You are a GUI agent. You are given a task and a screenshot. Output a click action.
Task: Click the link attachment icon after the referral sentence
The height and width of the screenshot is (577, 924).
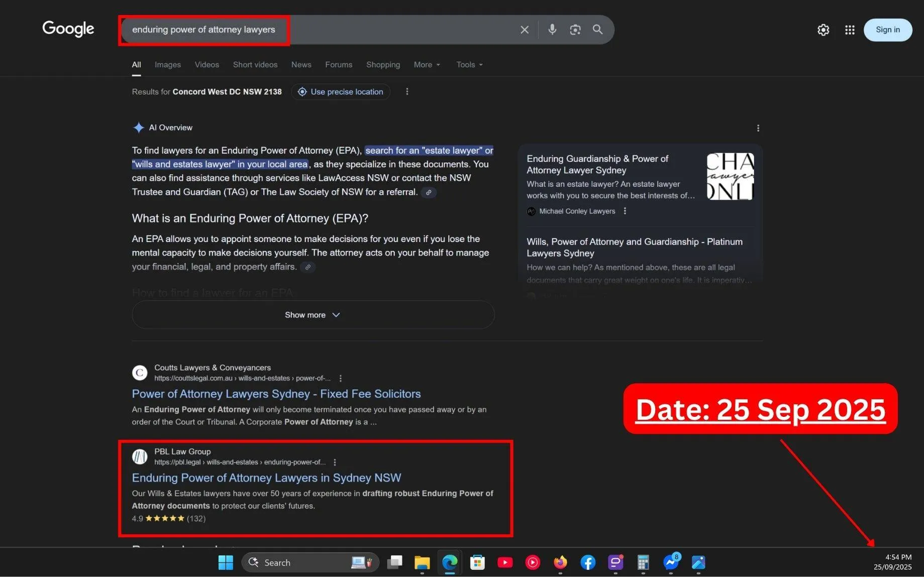pos(428,192)
